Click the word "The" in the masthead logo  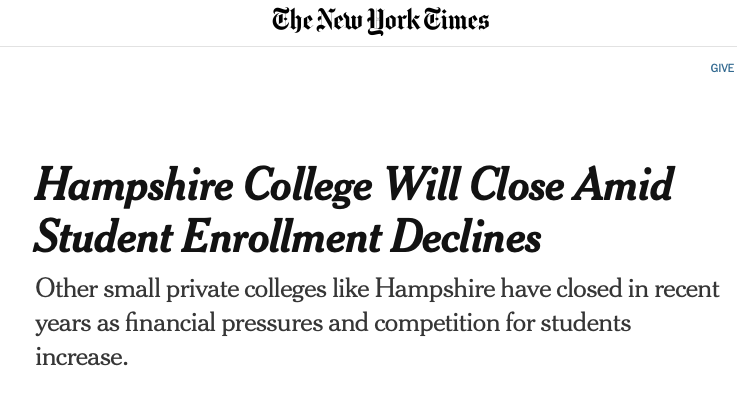point(292,21)
